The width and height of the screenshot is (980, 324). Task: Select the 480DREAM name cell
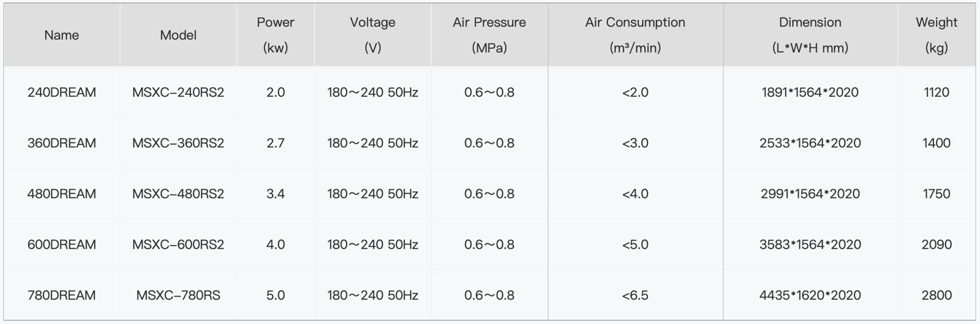tap(61, 194)
